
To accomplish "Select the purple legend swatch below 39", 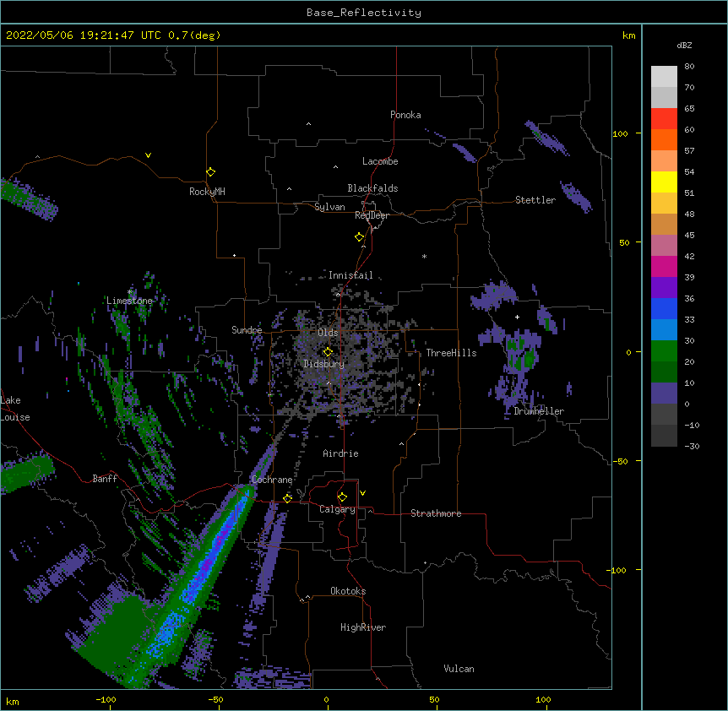I will (x=664, y=288).
